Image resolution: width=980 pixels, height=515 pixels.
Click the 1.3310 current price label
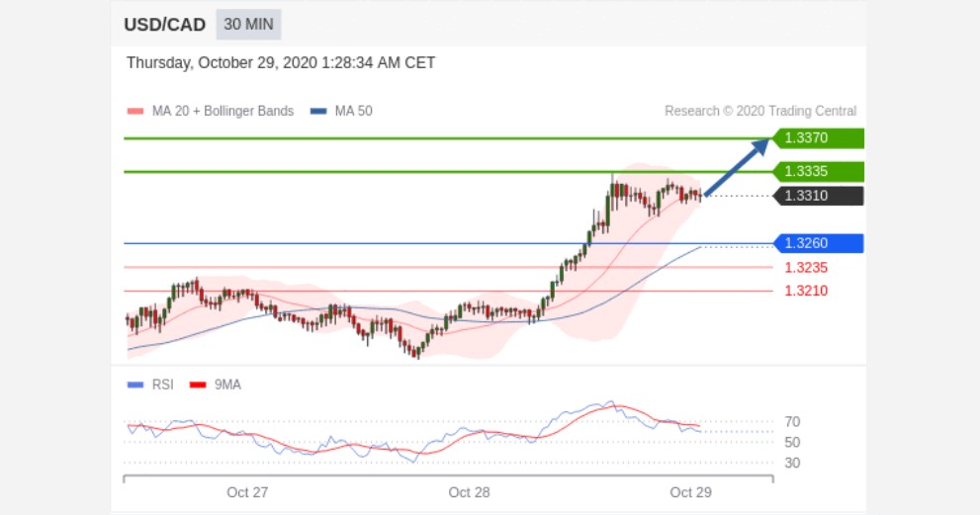(x=818, y=196)
